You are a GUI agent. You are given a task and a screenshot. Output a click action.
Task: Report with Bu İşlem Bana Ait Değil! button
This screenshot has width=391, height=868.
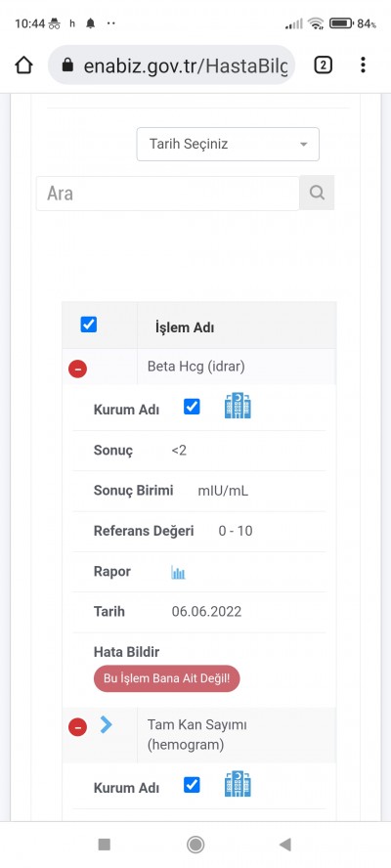(x=167, y=678)
